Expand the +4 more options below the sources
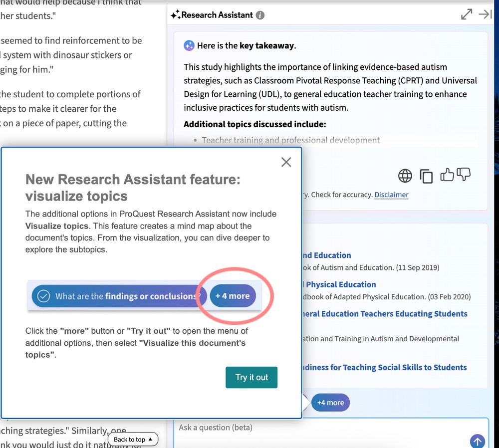This screenshot has height=448, width=499. 330,403
